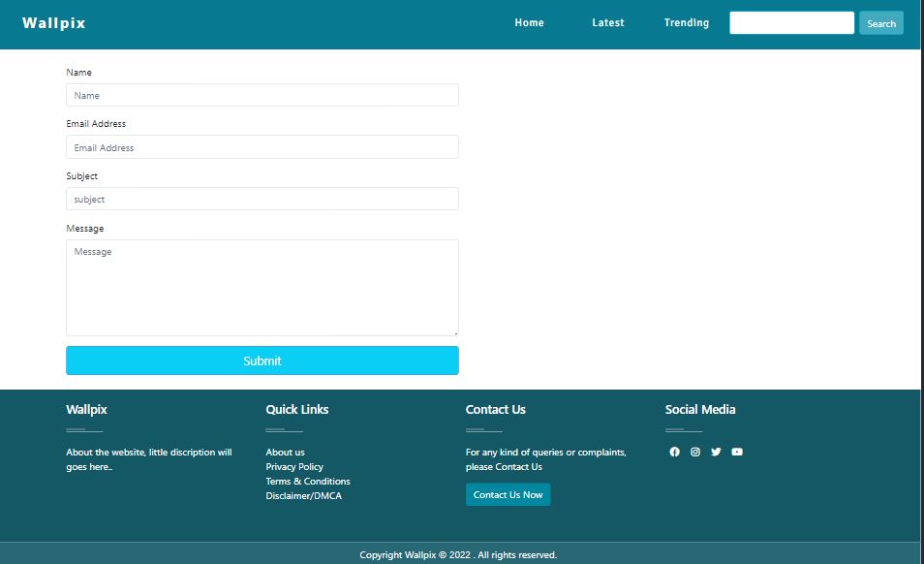Open the Disclaimer/DMCA link

(303, 496)
